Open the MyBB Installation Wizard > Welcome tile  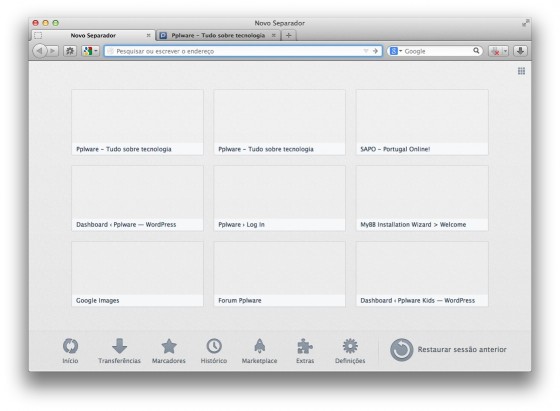pos(422,198)
